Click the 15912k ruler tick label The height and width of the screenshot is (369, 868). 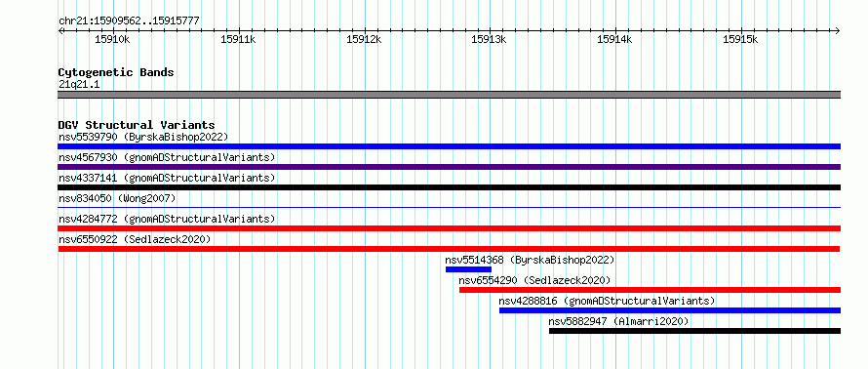point(364,39)
